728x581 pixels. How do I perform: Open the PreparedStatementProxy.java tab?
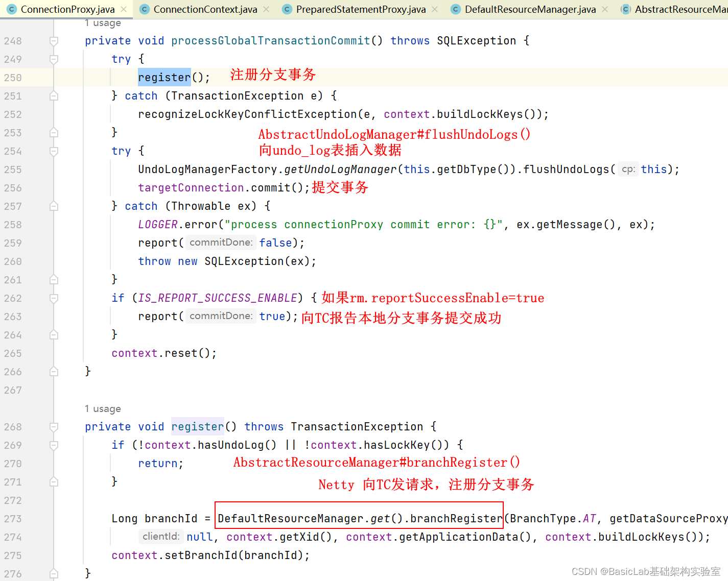pyautogui.click(x=361, y=9)
